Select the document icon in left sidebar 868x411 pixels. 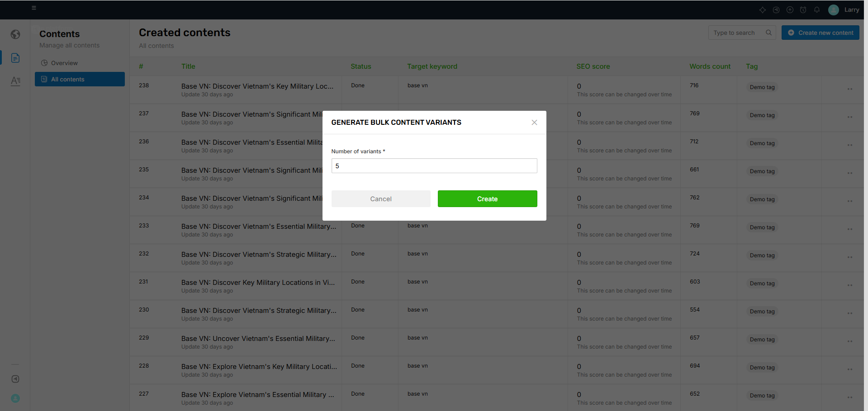pos(15,58)
